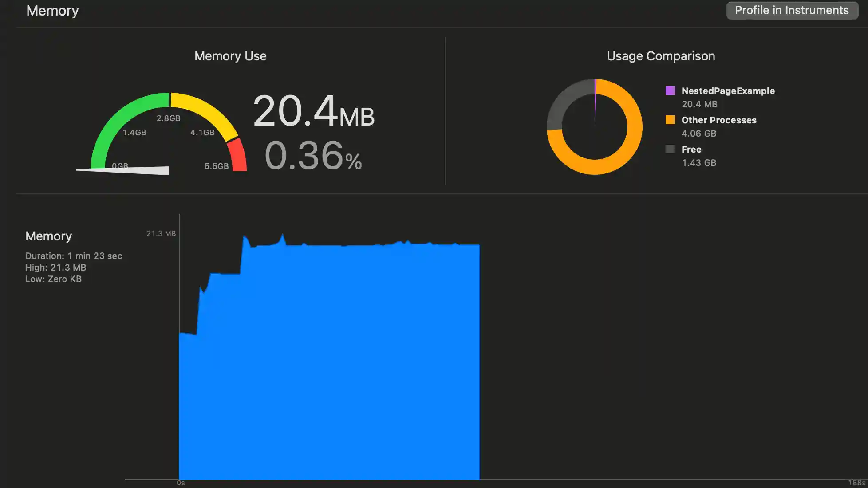
Task: Click the Profile in Instruments button
Action: pyautogui.click(x=792, y=10)
